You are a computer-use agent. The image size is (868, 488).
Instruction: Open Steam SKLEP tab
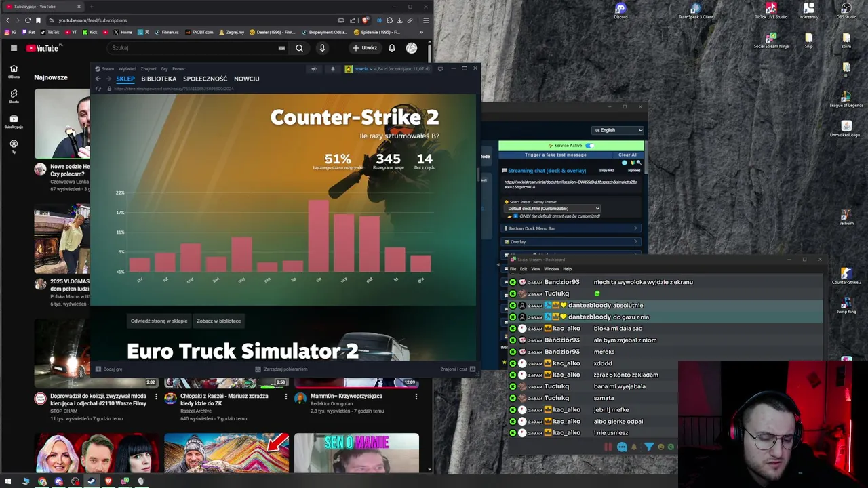click(x=125, y=79)
